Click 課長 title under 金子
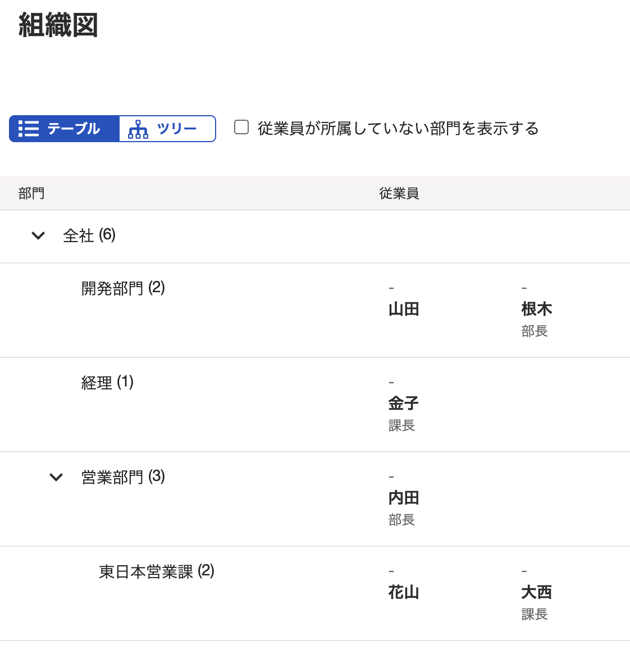This screenshot has width=630, height=672. coord(401,425)
